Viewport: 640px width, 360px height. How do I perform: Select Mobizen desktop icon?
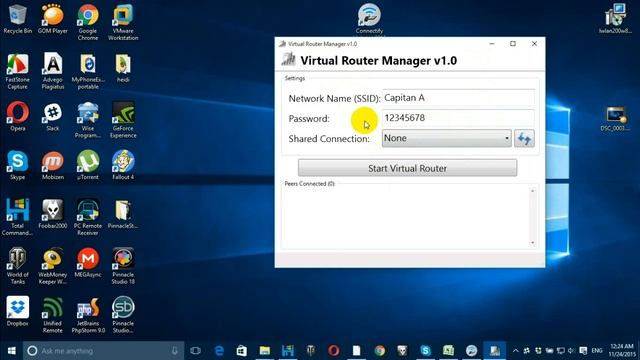(x=53, y=165)
